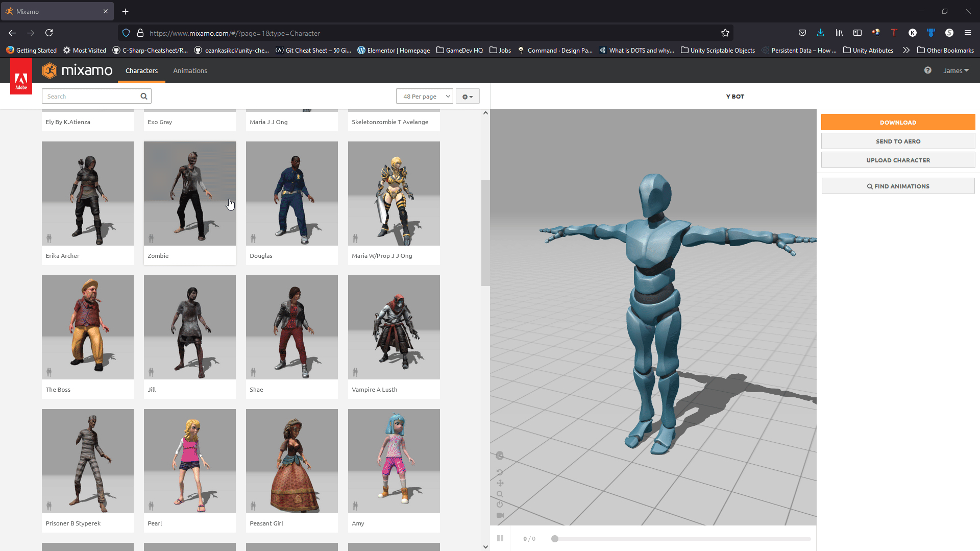Viewport: 980px width, 551px height.
Task: Click the pan camera arrows icon
Action: (x=500, y=483)
